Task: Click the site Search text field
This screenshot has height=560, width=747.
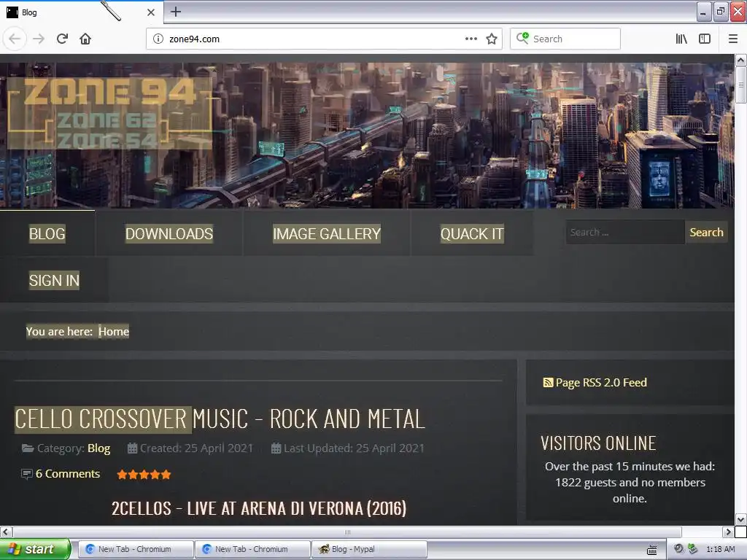Action: click(x=625, y=233)
